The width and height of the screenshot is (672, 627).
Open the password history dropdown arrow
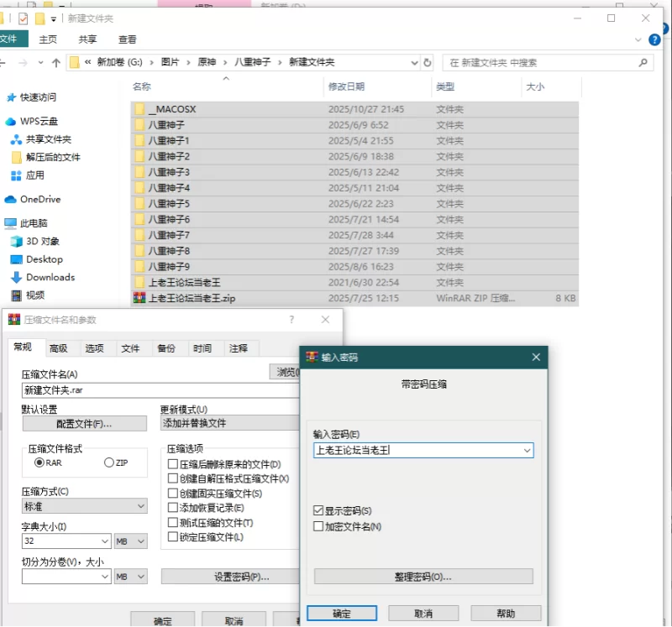[x=527, y=450]
